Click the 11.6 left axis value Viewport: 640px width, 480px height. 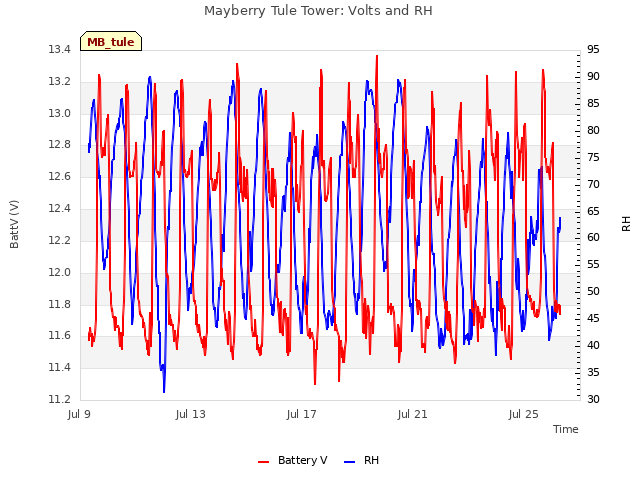click(x=60, y=336)
